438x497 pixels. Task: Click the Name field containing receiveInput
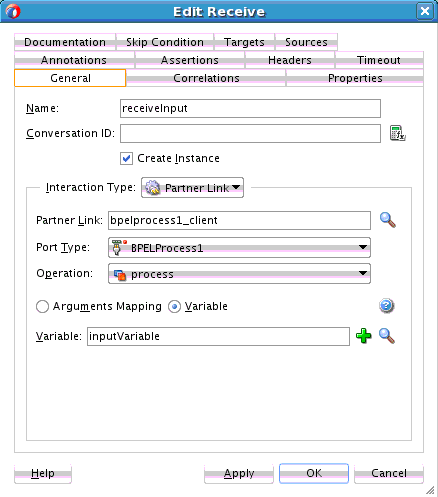pyautogui.click(x=250, y=108)
